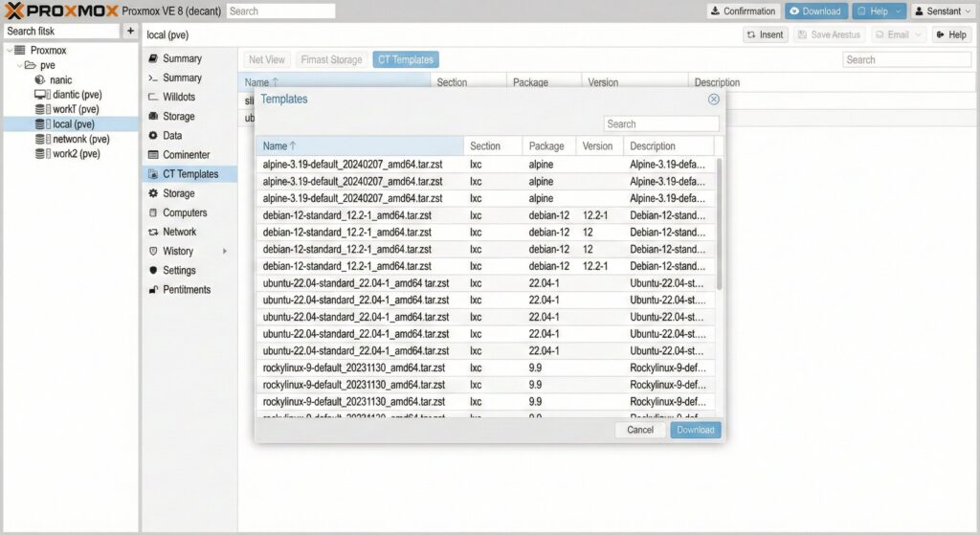
Task: Click the Network icon in side menu
Action: pyautogui.click(x=153, y=233)
